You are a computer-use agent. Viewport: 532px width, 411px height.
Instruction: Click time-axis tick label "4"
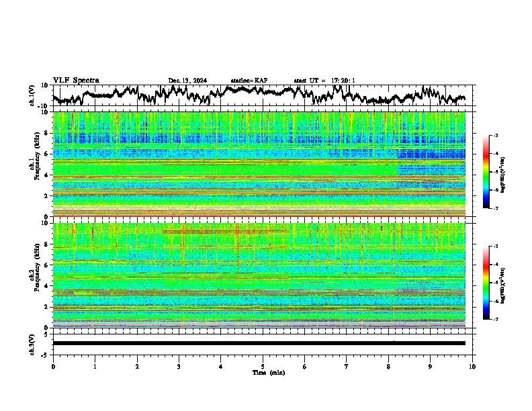(220, 367)
